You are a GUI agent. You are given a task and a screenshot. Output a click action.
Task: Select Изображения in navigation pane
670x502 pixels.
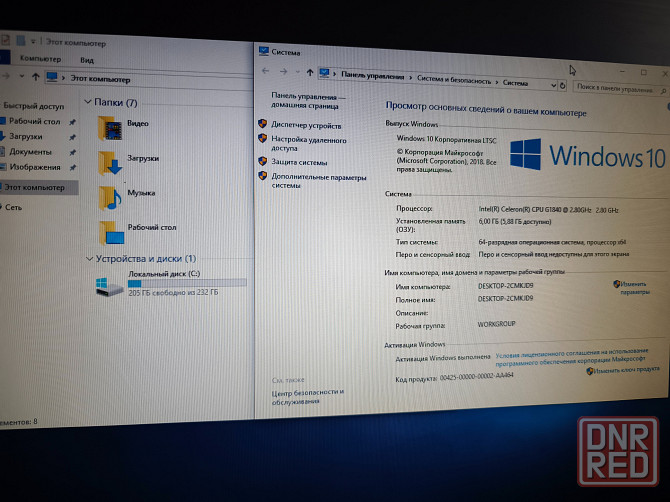(x=35, y=167)
